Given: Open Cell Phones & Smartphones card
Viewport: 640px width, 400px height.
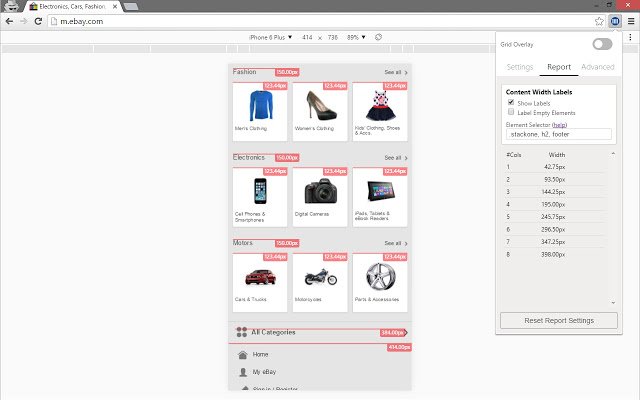Looking at the screenshot, I should [260, 197].
